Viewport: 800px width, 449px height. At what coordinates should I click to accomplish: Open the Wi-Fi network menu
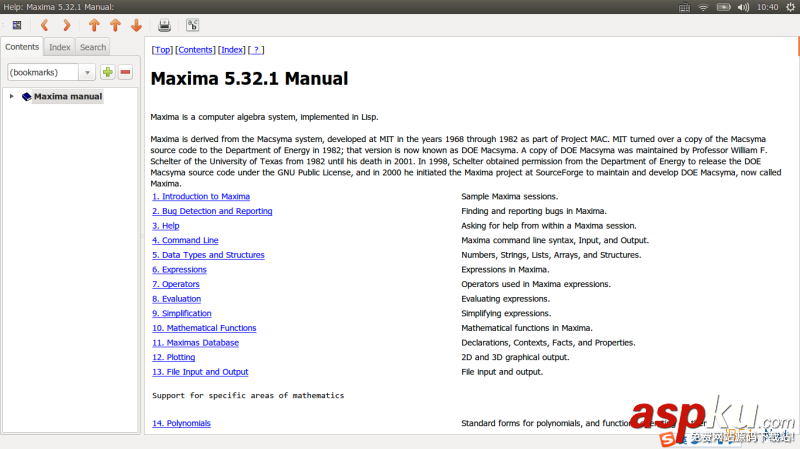(x=704, y=7)
